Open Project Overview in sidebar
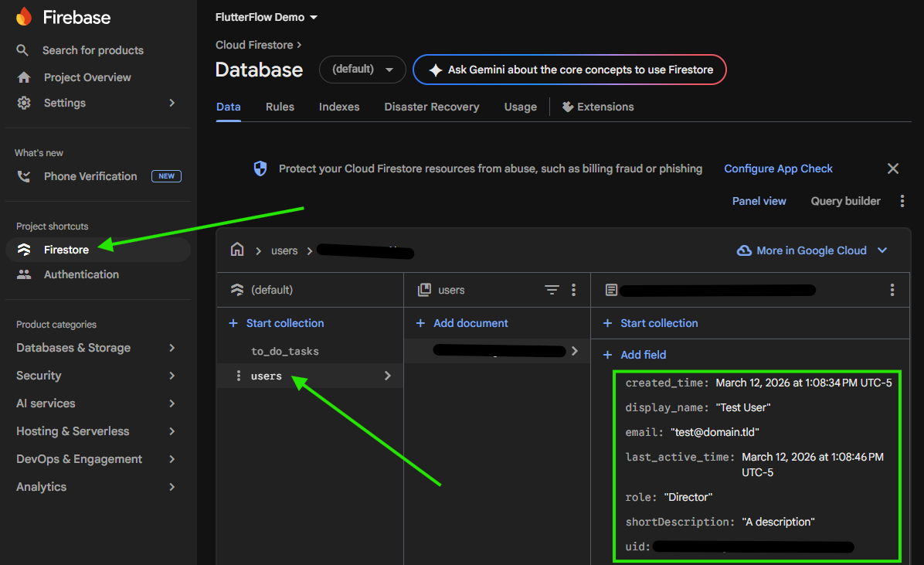The width and height of the screenshot is (924, 565). pos(88,77)
